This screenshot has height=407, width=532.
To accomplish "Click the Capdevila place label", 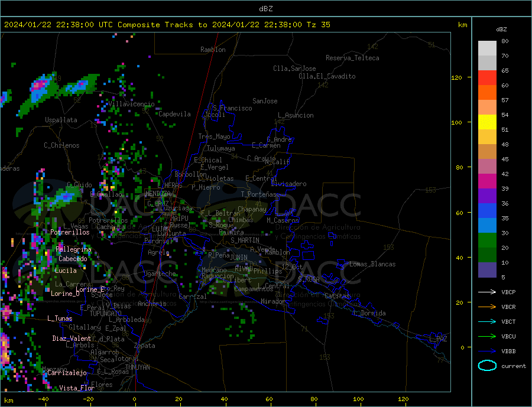I will [x=174, y=114].
